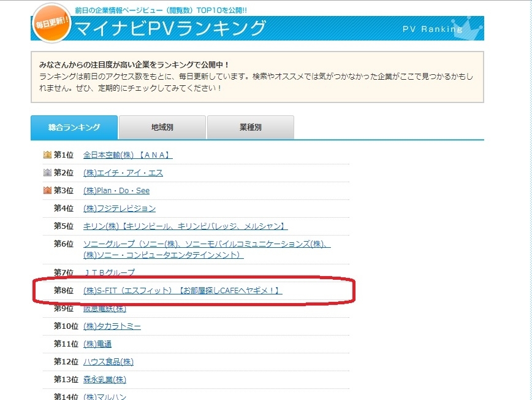Open the JTBグループ link
This screenshot has width=532, height=400.
[x=109, y=272]
